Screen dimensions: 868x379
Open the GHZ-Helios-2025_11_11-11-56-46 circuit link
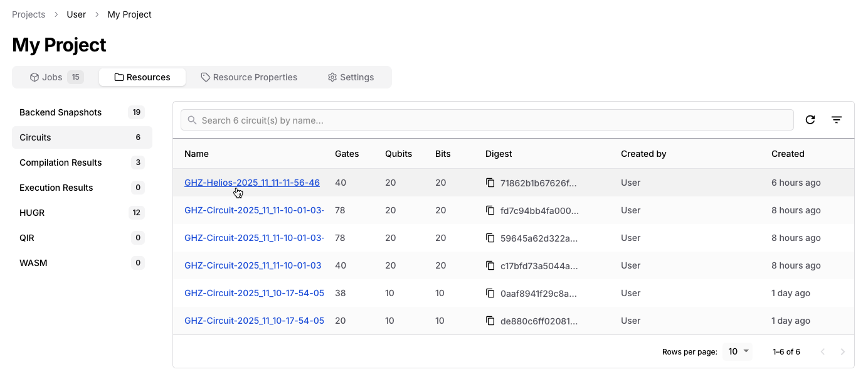[251, 183]
